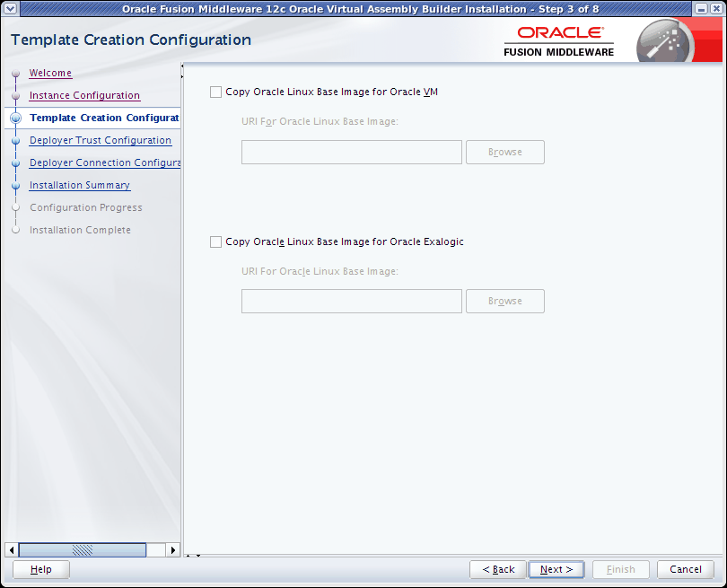727x588 pixels.
Task: Open the Help dialog
Action: coord(40,569)
